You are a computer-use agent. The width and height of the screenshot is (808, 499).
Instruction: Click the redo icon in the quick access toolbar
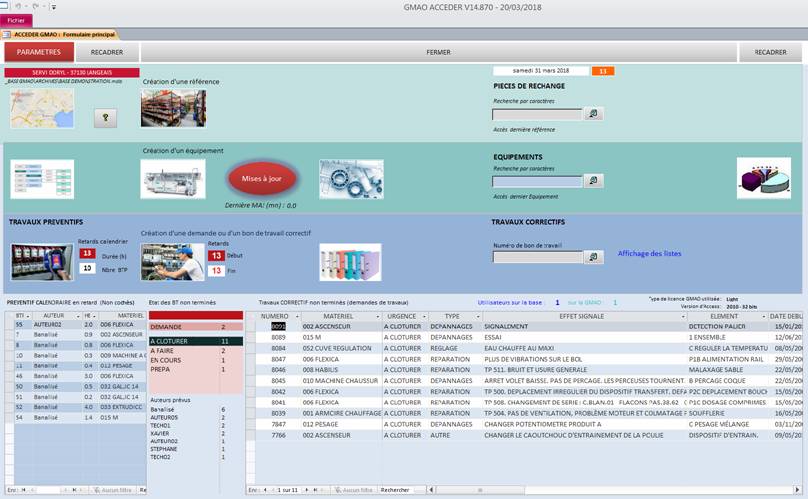click(x=36, y=7)
